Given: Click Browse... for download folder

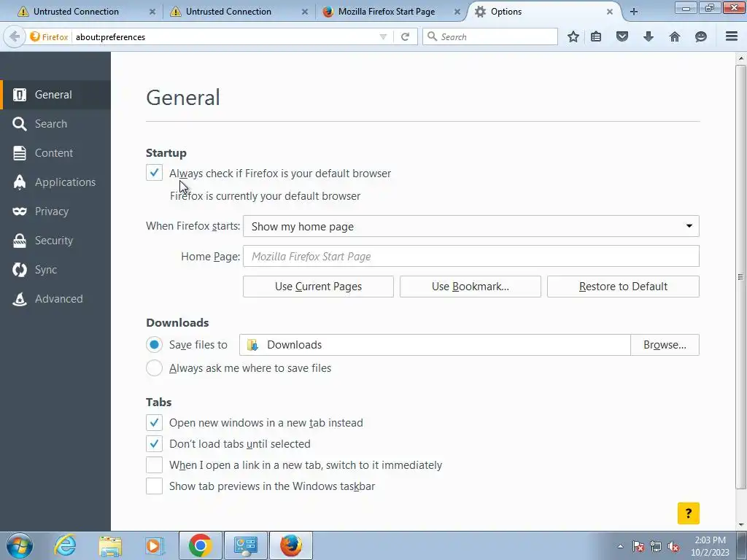Looking at the screenshot, I should [665, 345].
